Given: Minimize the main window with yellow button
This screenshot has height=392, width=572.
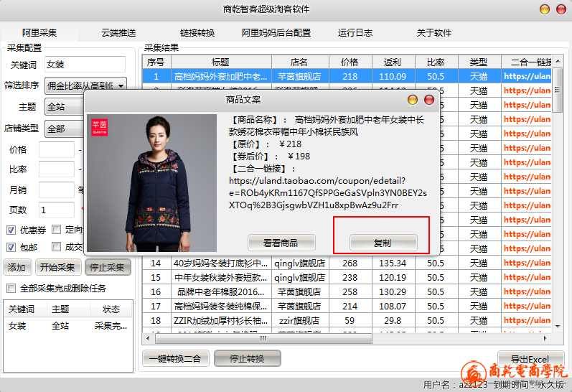Looking at the screenshot, I should tap(545, 9).
